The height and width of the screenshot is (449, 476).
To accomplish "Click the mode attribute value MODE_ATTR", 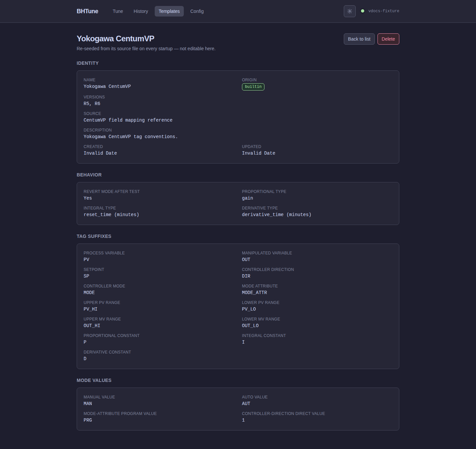I will tap(254, 293).
